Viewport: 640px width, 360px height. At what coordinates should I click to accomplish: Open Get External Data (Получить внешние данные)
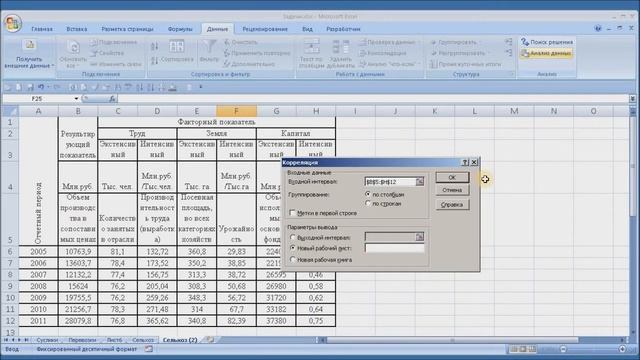click(x=29, y=55)
